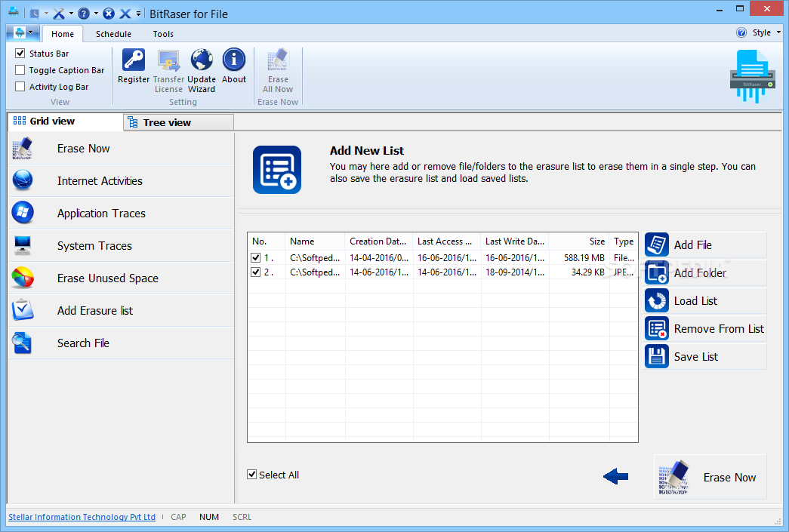Click the Add File button
789x532 pixels.
click(x=705, y=245)
